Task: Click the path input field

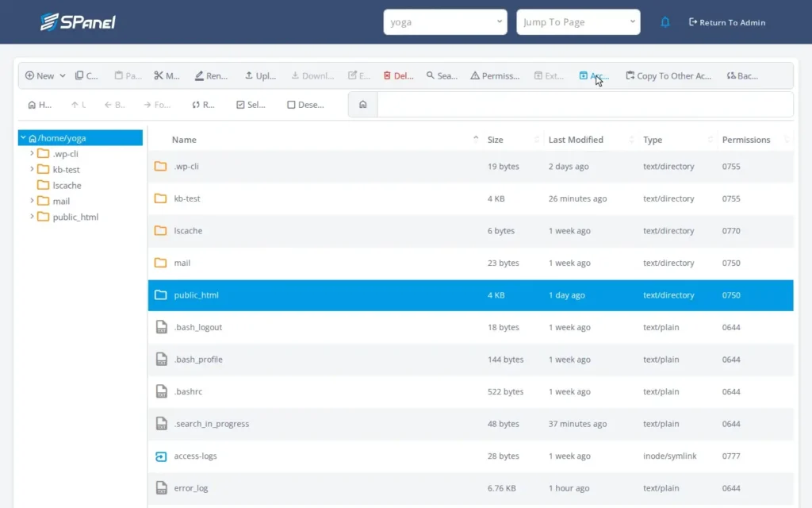Action: (585, 105)
